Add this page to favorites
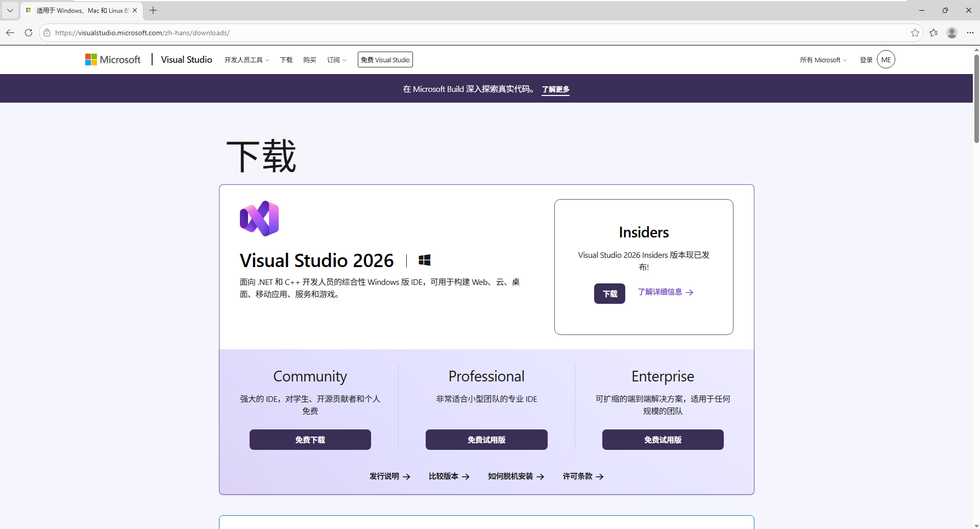The image size is (980, 529). click(x=915, y=33)
